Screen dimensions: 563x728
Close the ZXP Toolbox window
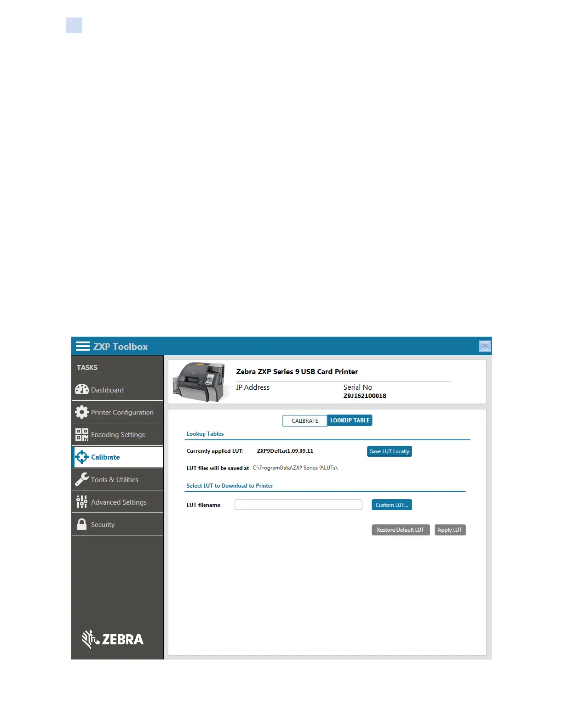click(x=485, y=346)
